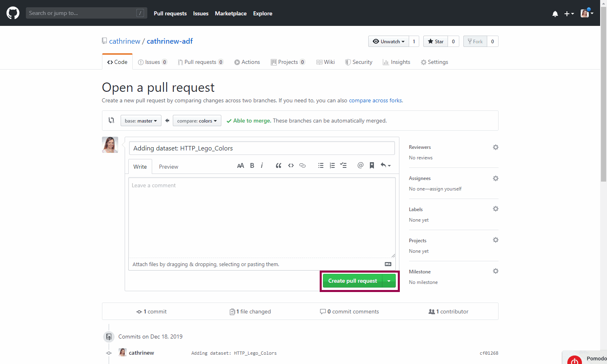This screenshot has width=607, height=364.
Task: Expand the base: master branch dropdown
Action: (x=141, y=121)
